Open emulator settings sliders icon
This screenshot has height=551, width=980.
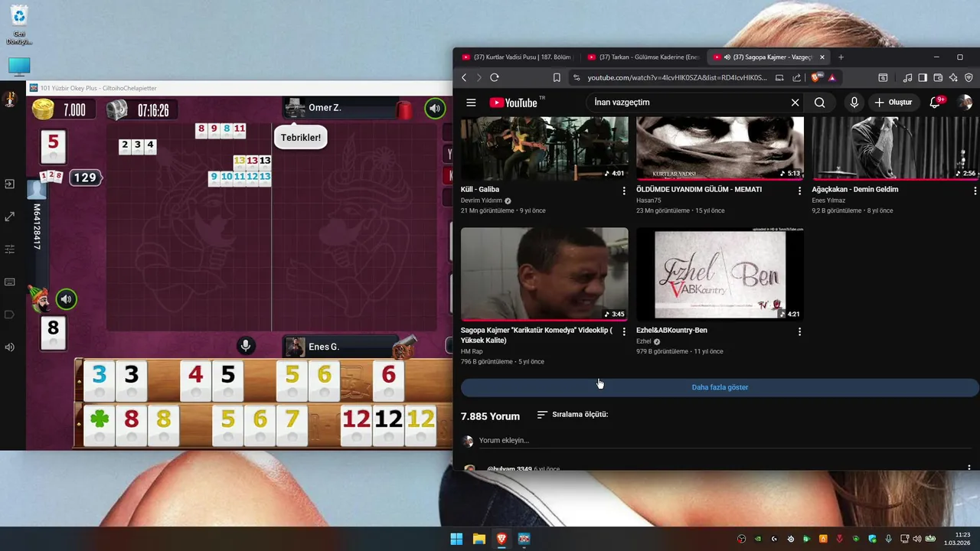10,249
